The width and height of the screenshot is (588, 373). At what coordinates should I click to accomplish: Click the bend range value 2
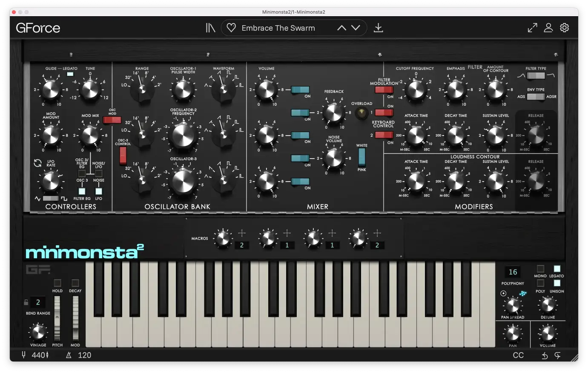pyautogui.click(x=38, y=302)
